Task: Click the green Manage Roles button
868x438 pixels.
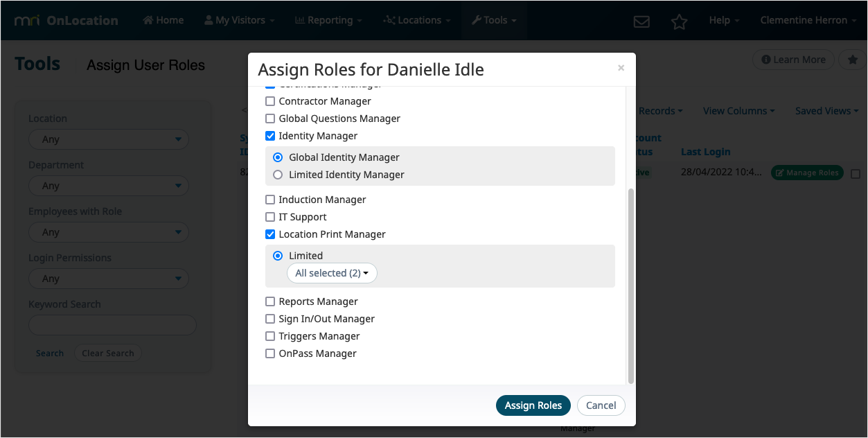Action: pos(807,173)
